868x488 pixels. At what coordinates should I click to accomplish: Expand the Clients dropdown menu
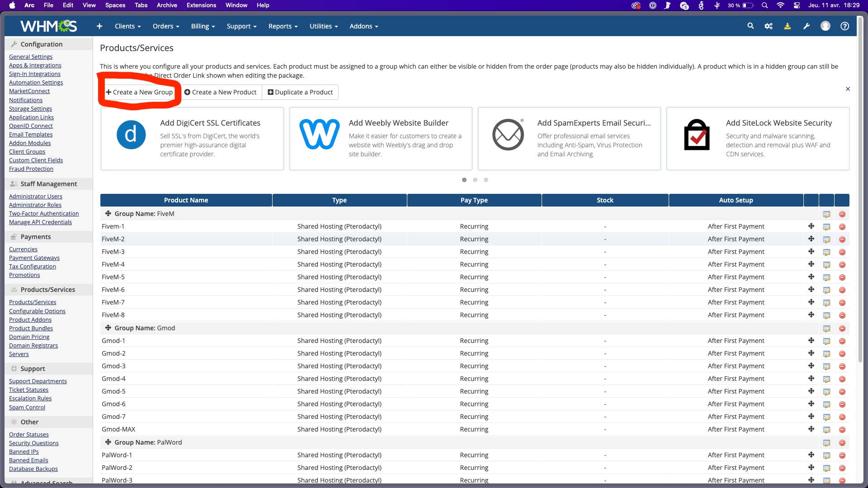127,26
